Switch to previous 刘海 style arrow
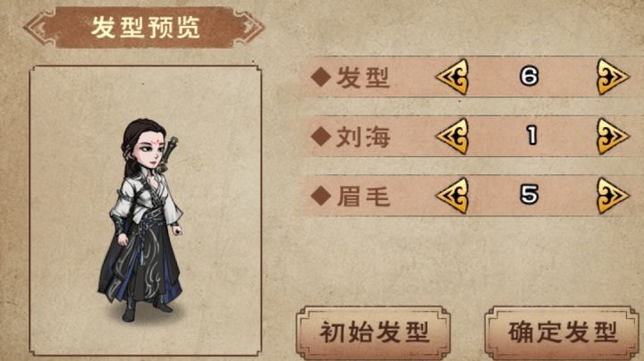The image size is (644, 361). 453,136
